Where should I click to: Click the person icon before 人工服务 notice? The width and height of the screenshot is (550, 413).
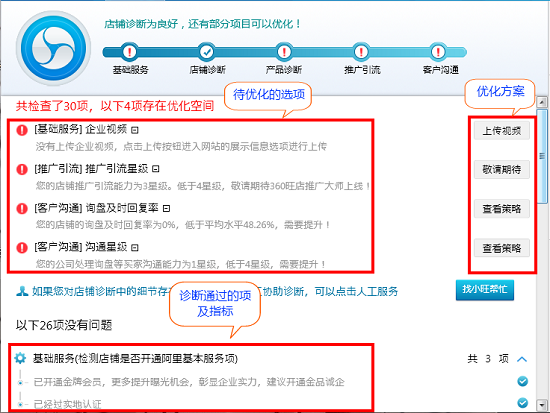click(x=22, y=291)
